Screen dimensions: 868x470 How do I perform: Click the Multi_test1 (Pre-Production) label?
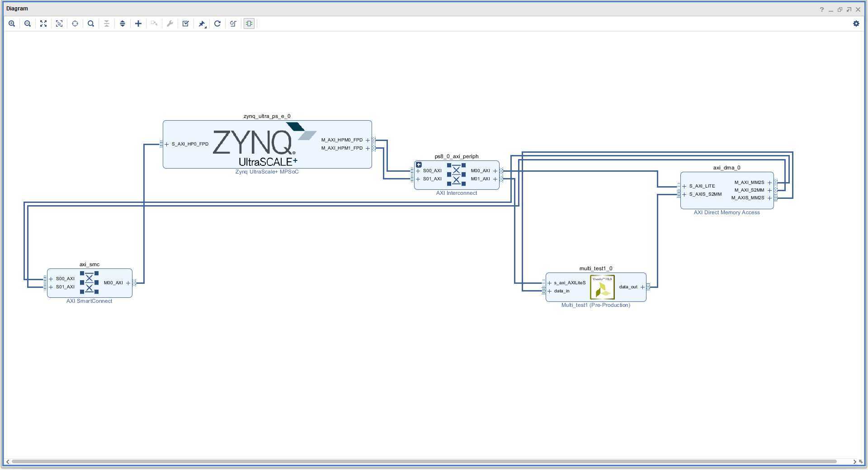[x=596, y=305]
